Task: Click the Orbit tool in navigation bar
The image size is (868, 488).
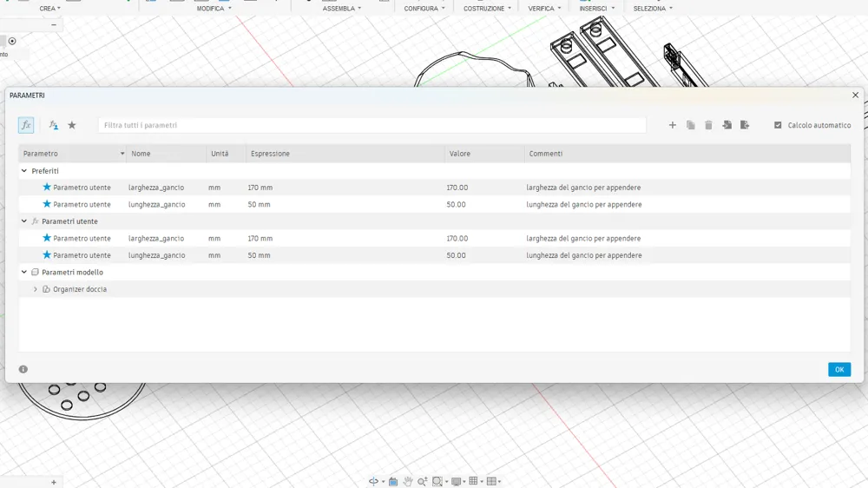Action: (x=374, y=481)
